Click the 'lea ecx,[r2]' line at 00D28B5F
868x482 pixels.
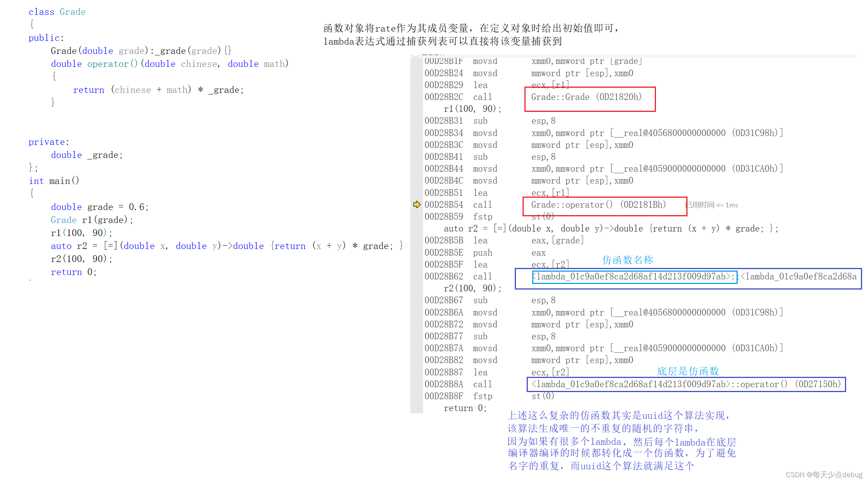tap(497, 265)
